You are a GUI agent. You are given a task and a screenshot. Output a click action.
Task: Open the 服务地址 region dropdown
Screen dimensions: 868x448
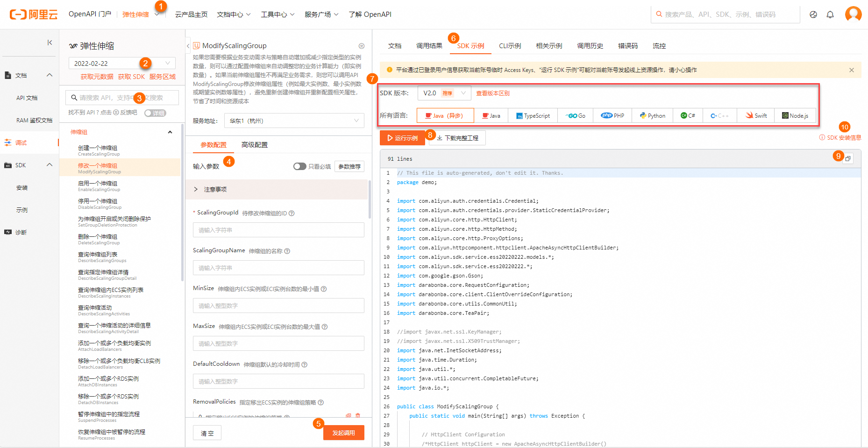294,121
